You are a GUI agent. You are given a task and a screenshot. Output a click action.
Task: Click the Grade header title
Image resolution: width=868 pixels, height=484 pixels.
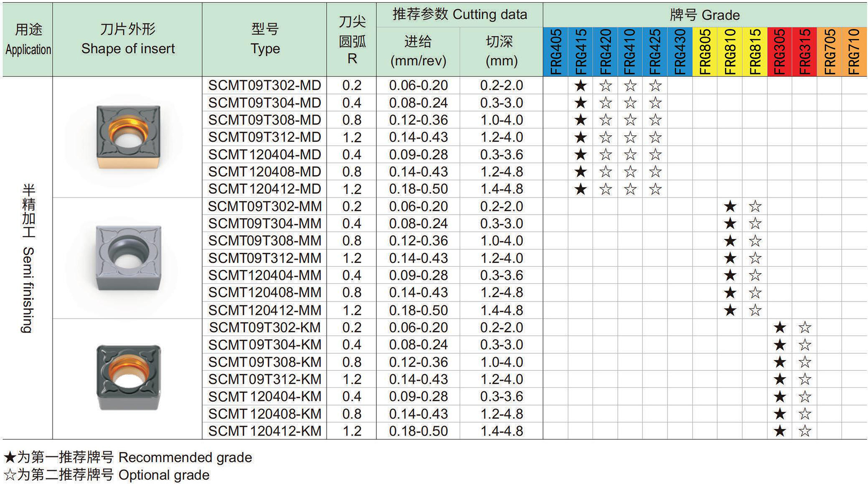pyautogui.click(x=705, y=15)
